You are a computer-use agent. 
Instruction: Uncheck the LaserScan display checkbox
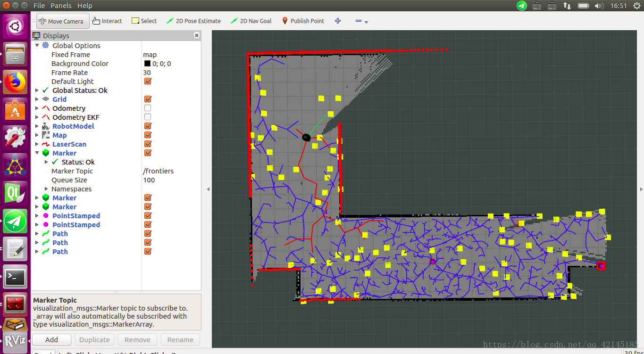point(148,144)
